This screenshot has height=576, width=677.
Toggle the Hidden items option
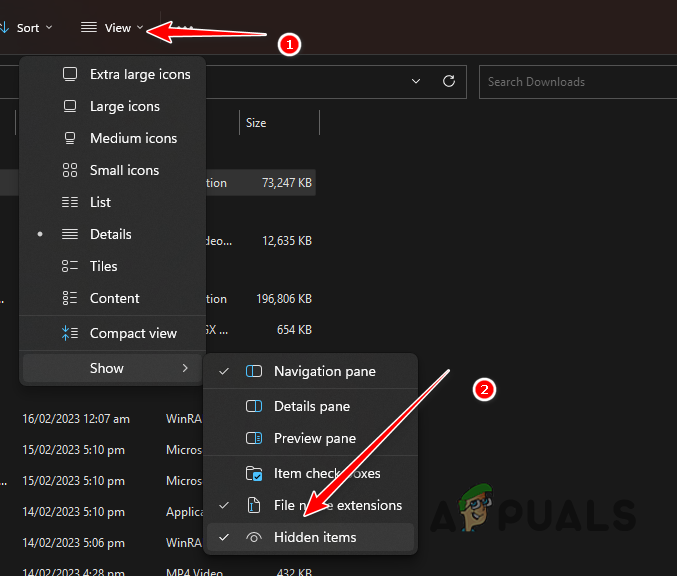click(310, 537)
